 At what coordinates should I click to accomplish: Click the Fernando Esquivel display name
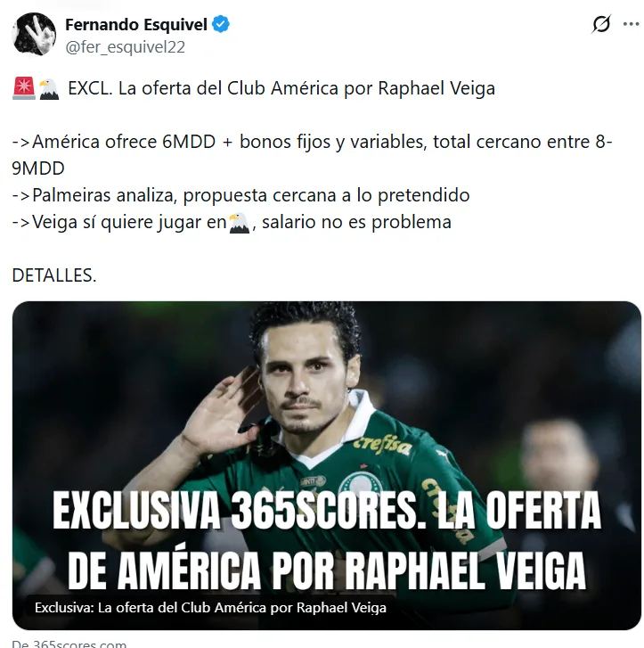(x=136, y=25)
